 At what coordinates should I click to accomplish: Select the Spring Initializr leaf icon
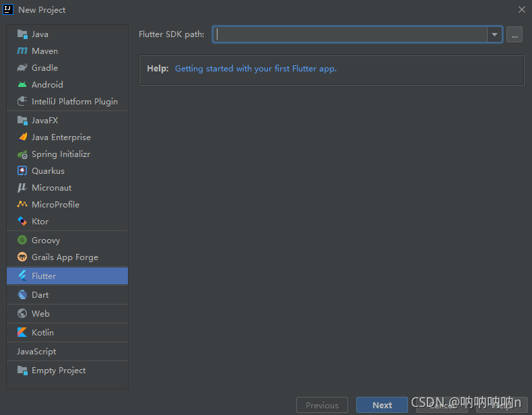tap(22, 154)
